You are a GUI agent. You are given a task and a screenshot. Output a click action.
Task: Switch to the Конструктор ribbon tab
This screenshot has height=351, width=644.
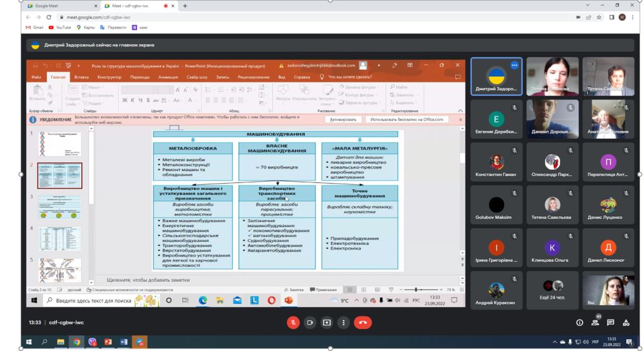[x=109, y=77]
